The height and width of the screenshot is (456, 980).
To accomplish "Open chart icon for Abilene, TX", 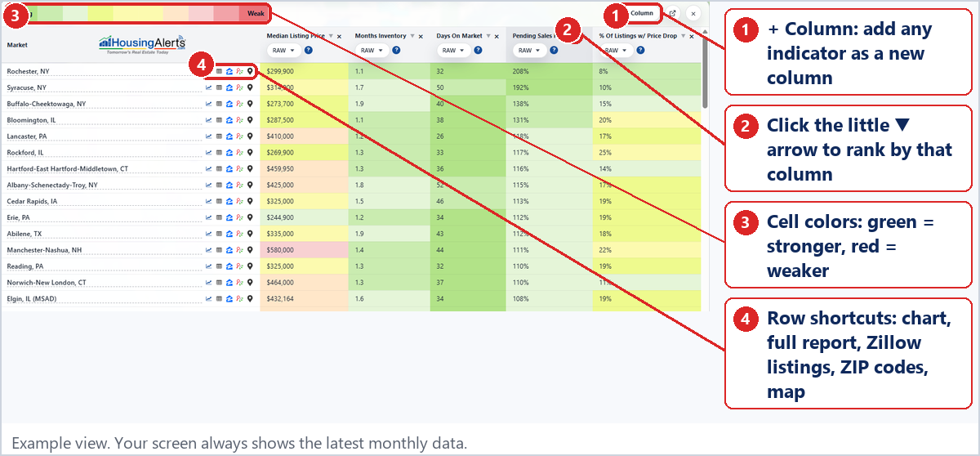I will tap(209, 234).
